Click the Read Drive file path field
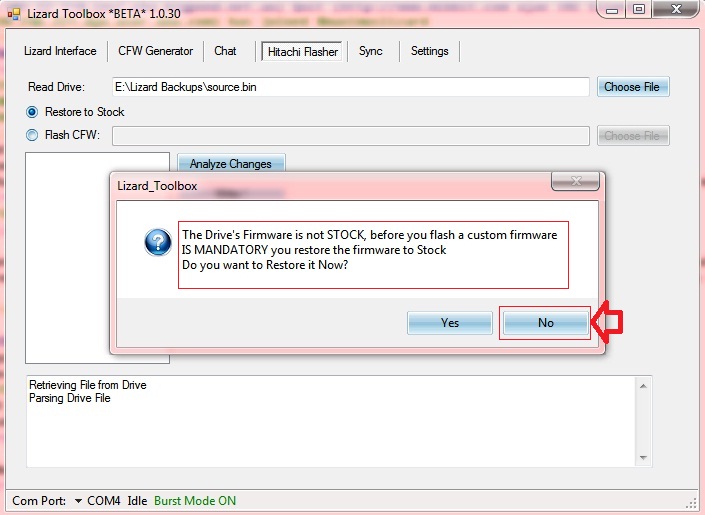 point(351,87)
